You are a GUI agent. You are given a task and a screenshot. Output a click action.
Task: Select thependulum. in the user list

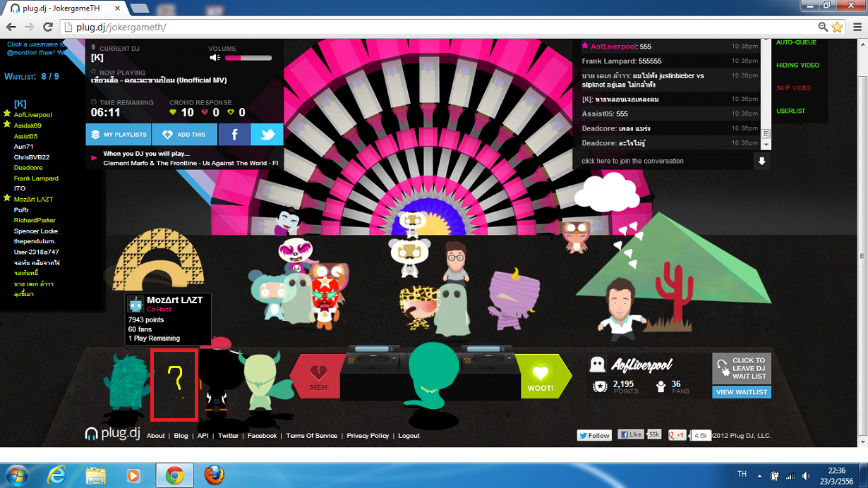click(35, 241)
